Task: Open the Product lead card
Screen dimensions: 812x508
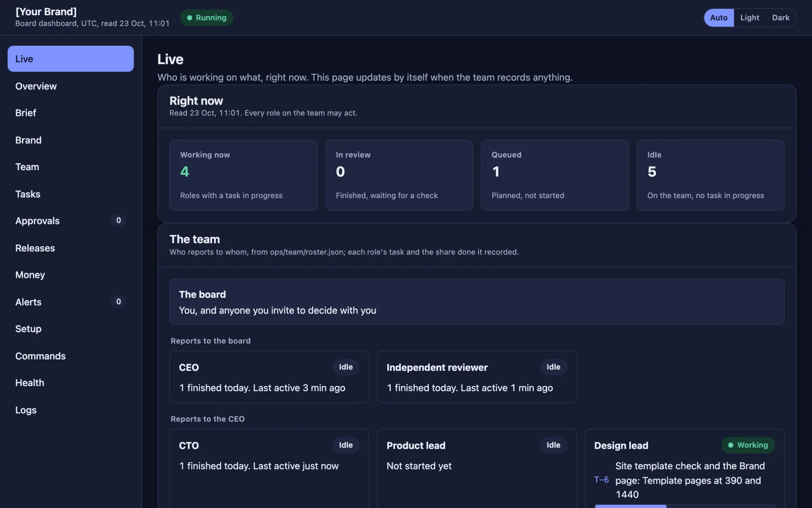Action: (477, 468)
